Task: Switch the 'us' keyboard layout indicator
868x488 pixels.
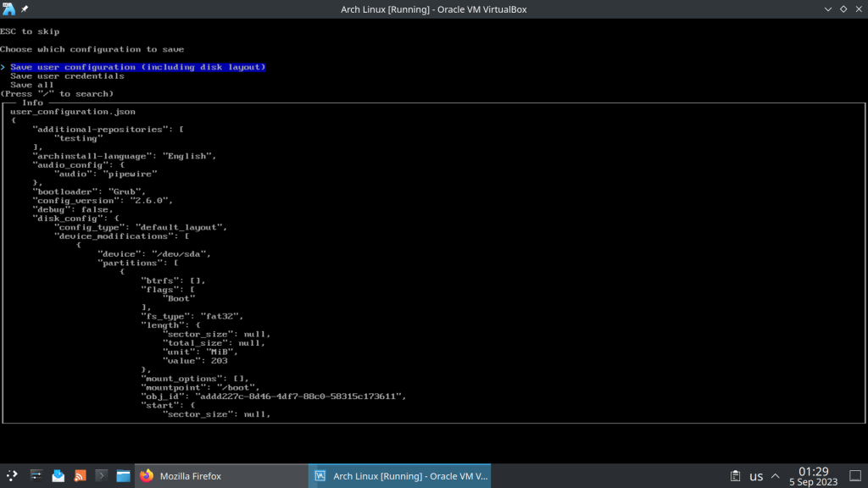Action: [x=756, y=476]
